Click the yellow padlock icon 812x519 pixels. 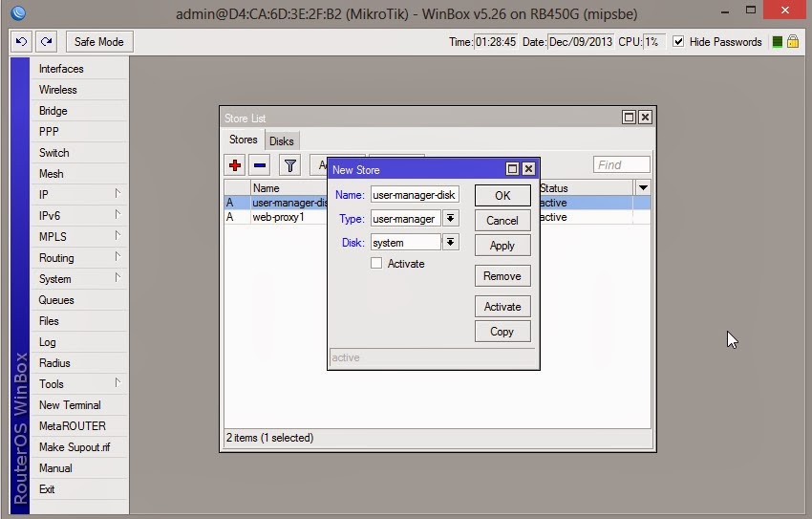793,41
